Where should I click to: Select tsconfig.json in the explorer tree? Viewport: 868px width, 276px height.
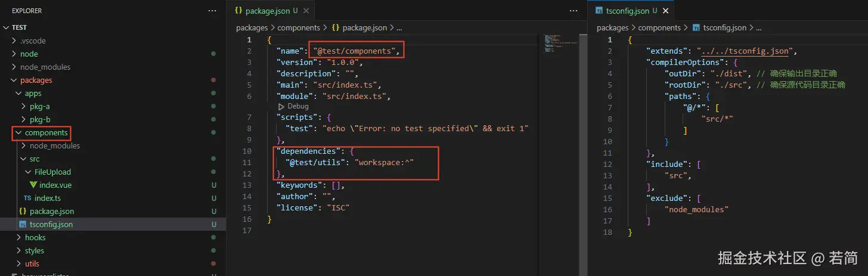51,224
